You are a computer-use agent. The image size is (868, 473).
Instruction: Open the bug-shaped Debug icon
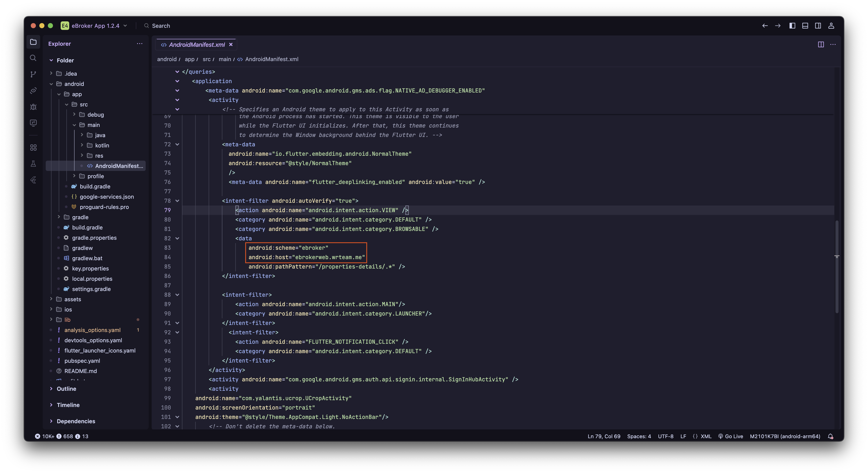pos(33,107)
